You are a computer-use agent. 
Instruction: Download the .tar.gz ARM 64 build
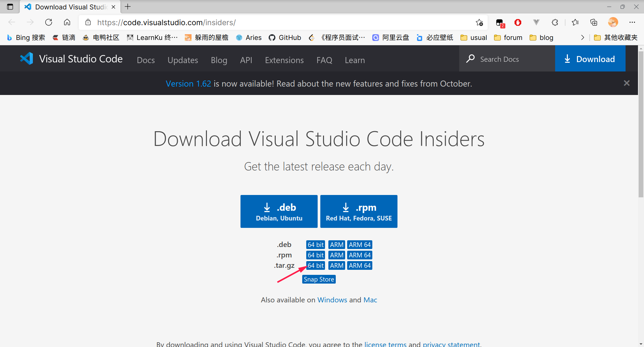(x=360, y=265)
